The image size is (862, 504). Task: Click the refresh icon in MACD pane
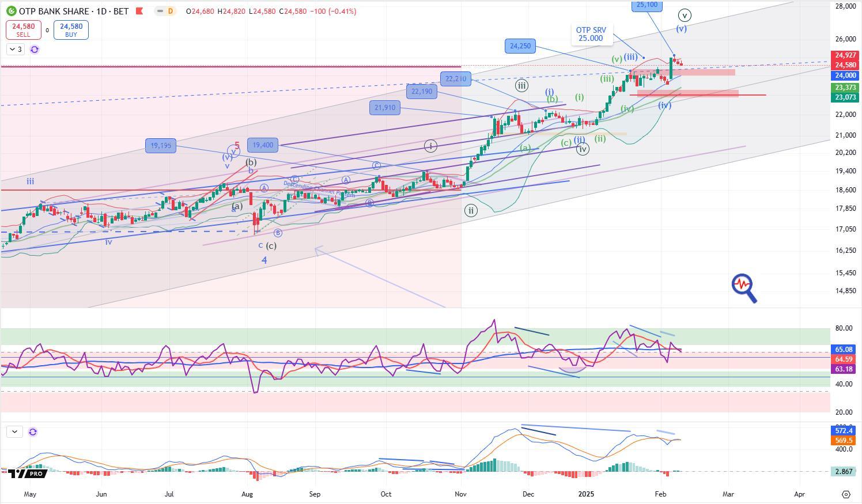[x=33, y=431]
